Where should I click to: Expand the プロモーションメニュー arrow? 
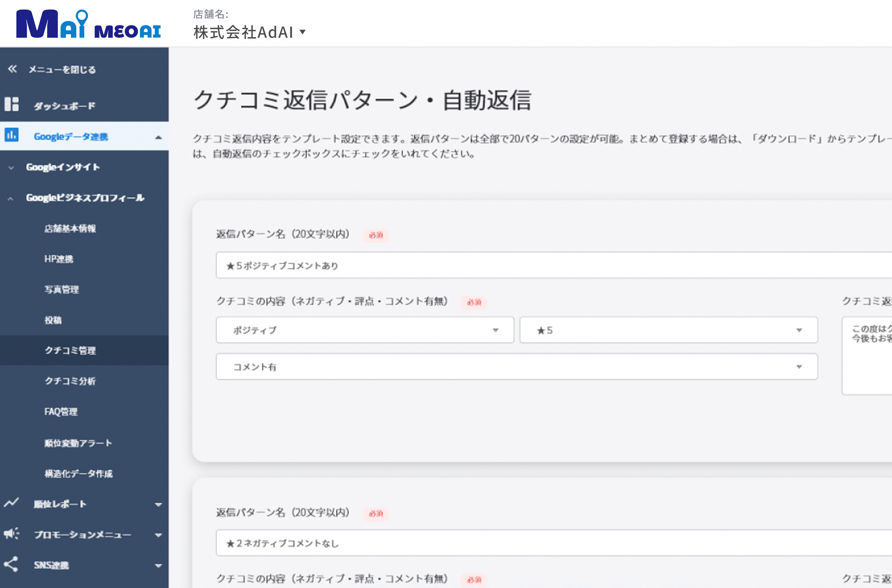pyautogui.click(x=159, y=535)
